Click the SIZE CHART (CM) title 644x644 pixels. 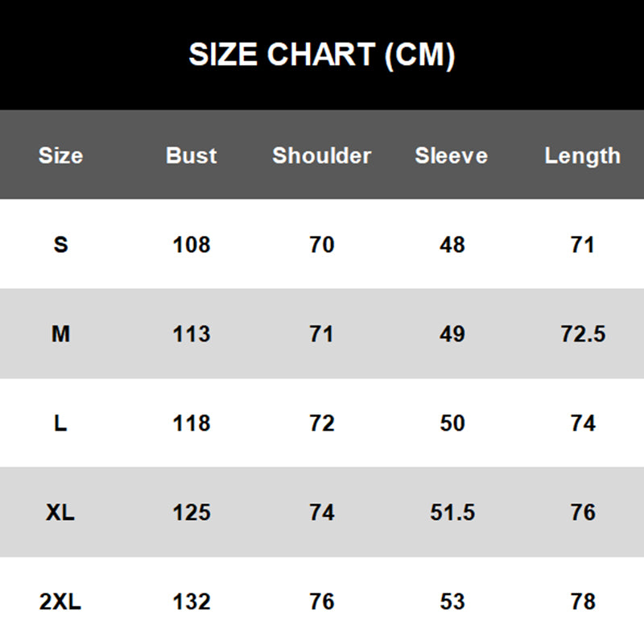pyautogui.click(x=321, y=55)
